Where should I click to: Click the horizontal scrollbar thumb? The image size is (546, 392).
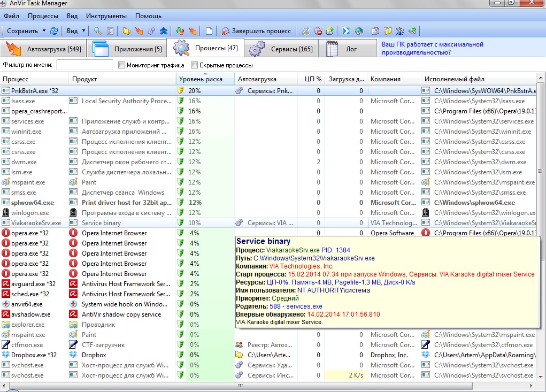click(x=240, y=386)
